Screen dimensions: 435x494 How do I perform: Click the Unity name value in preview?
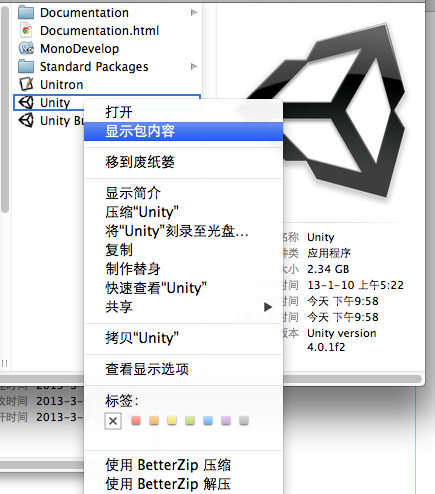click(x=321, y=237)
